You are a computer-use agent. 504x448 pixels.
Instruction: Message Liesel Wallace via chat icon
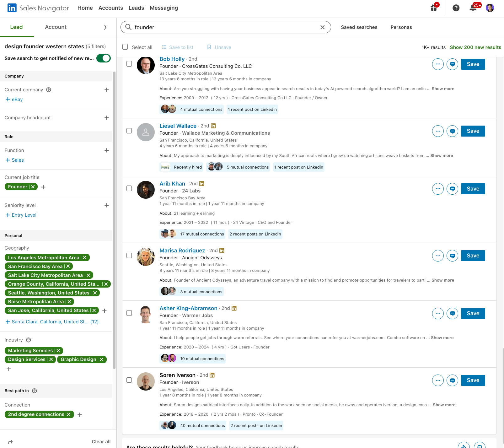click(x=452, y=131)
